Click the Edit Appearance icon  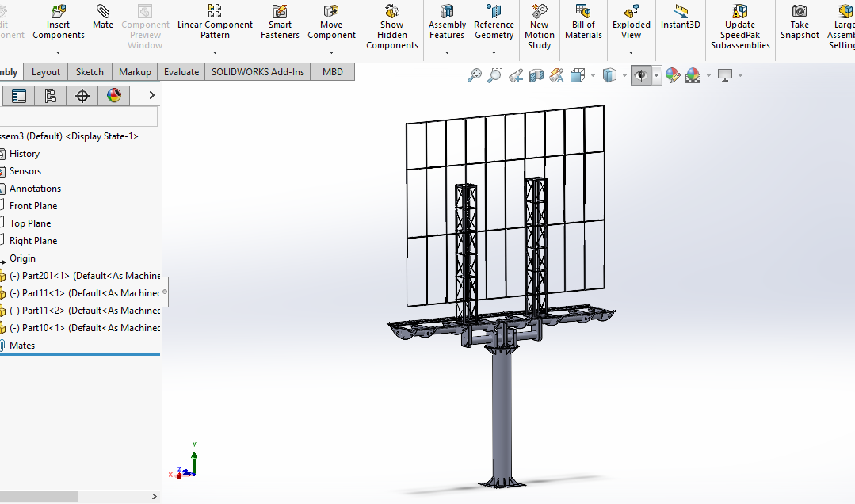click(673, 75)
